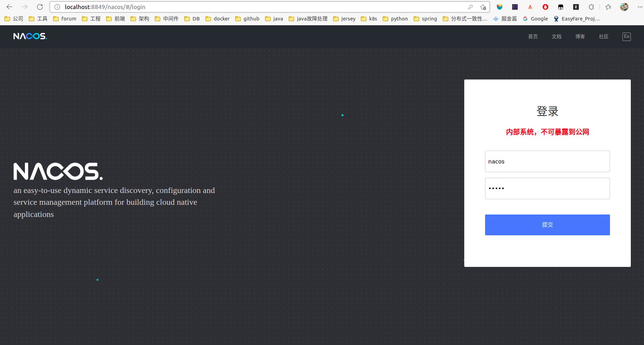Open the red circular extension icon
The width and height of the screenshot is (644, 345).
tap(545, 7)
